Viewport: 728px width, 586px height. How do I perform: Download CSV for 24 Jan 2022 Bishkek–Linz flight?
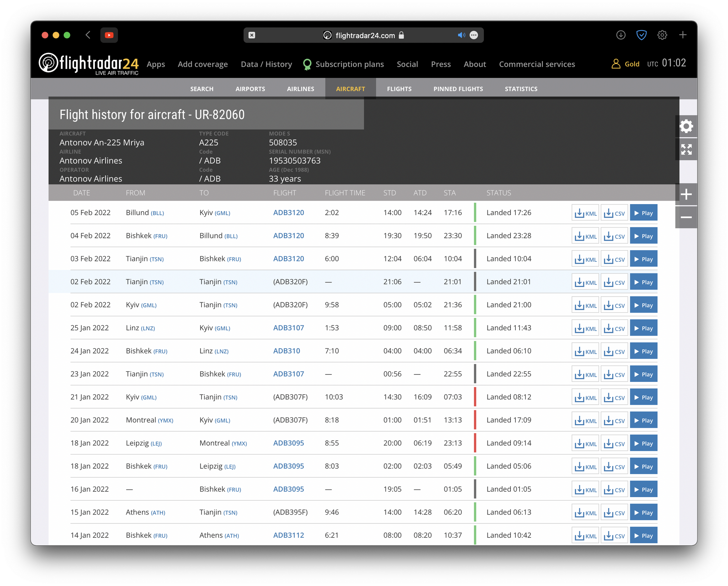click(x=614, y=351)
